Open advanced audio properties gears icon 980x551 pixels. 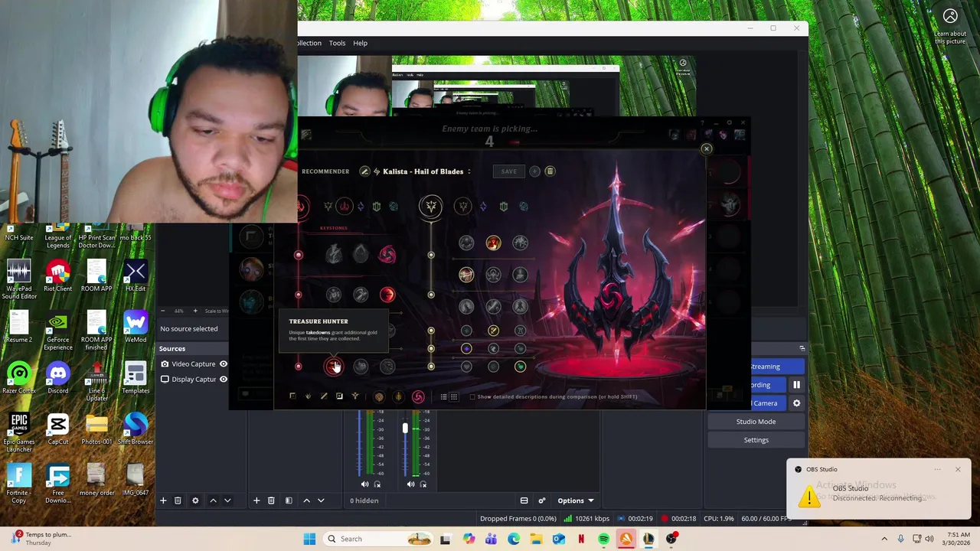[x=542, y=500]
